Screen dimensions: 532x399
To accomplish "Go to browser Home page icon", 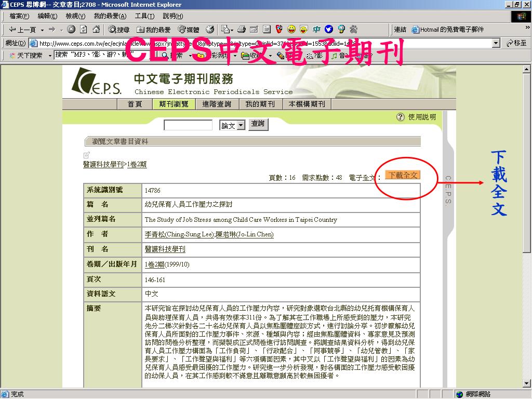I will click(96, 30).
